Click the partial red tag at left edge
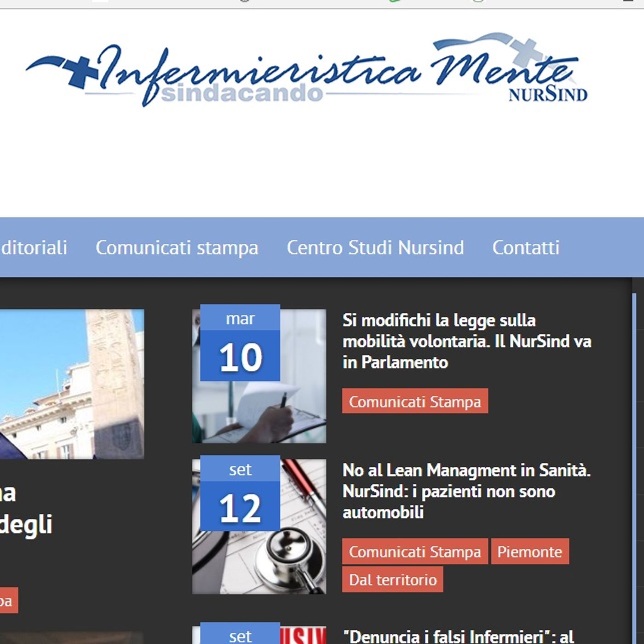 pyautogui.click(x=9, y=600)
